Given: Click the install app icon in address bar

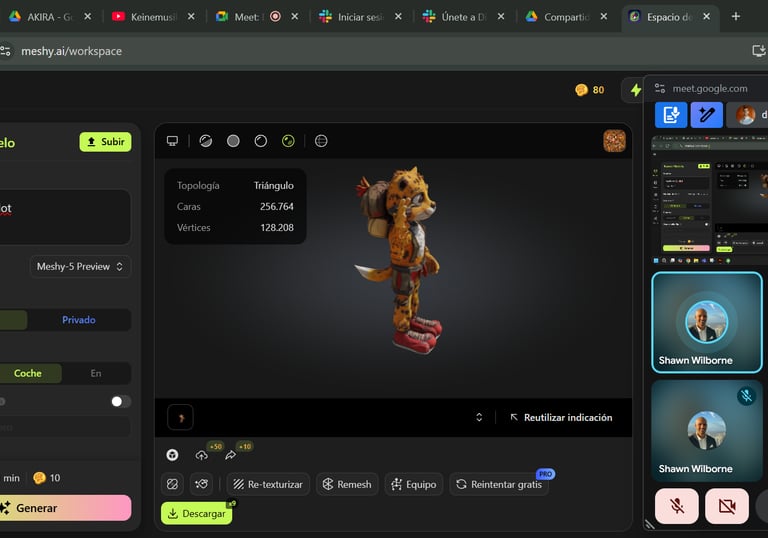Looking at the screenshot, I should tap(758, 51).
